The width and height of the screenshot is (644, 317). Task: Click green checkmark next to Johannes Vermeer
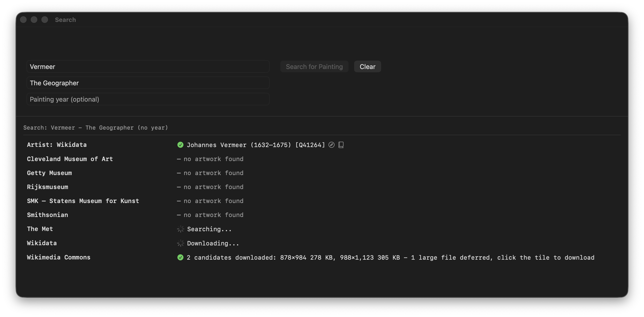click(x=180, y=145)
